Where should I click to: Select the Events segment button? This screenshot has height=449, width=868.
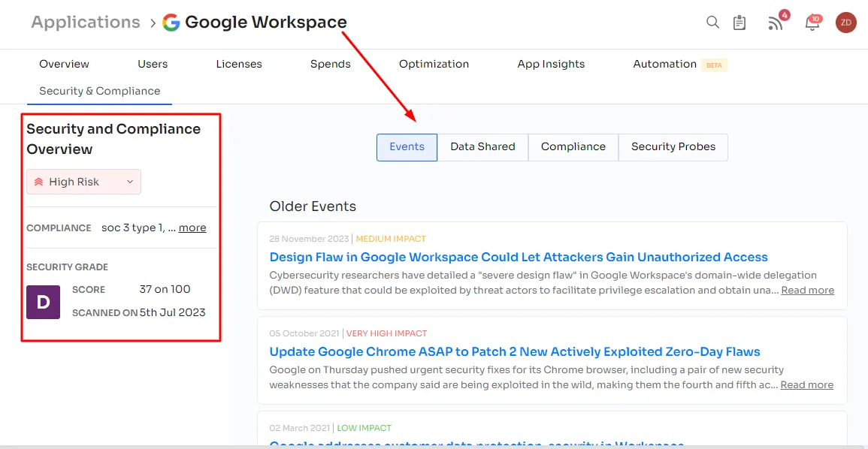407,147
